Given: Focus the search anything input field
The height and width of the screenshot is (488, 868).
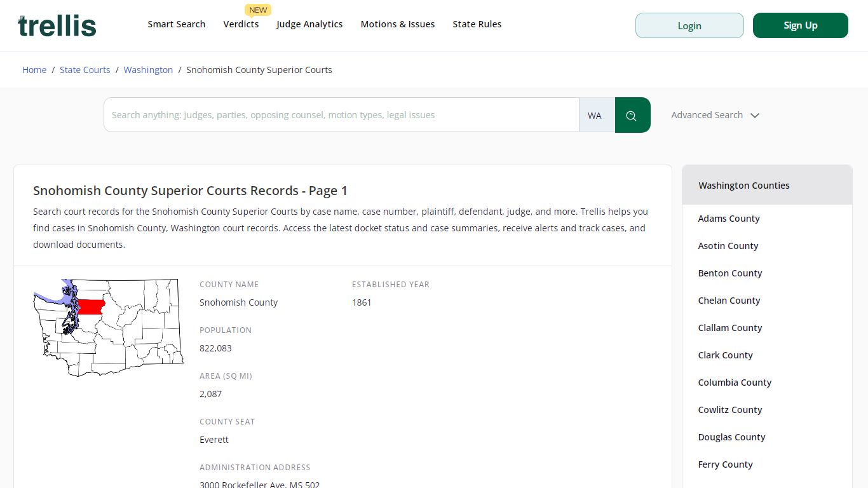Looking at the screenshot, I should 341,115.
